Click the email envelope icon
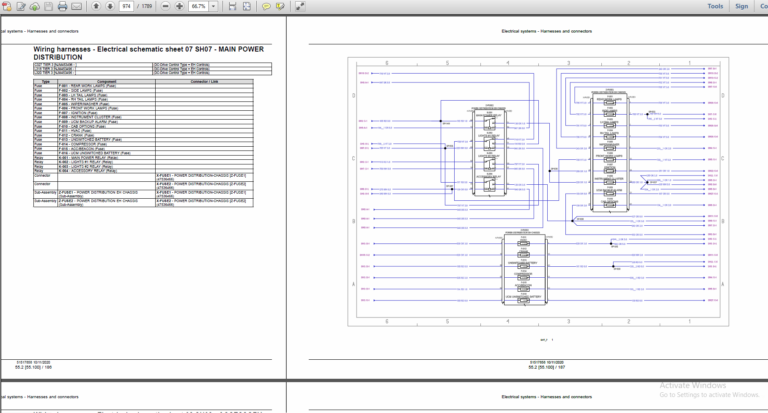768x413 pixels. coord(76,6)
